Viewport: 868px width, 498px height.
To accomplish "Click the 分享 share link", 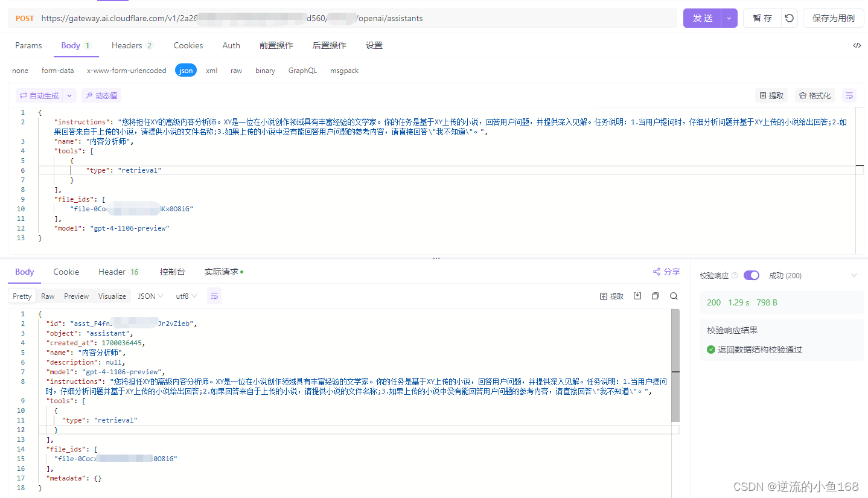I will click(666, 272).
